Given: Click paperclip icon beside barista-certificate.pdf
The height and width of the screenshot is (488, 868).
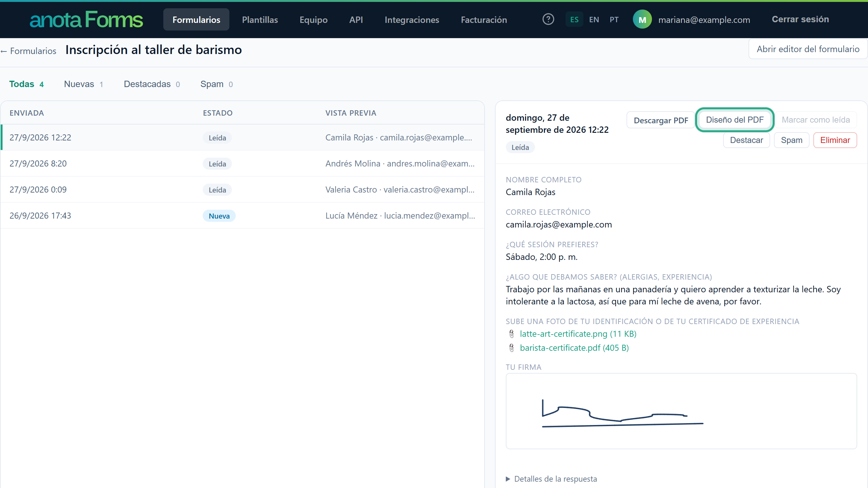Looking at the screenshot, I should (x=511, y=348).
